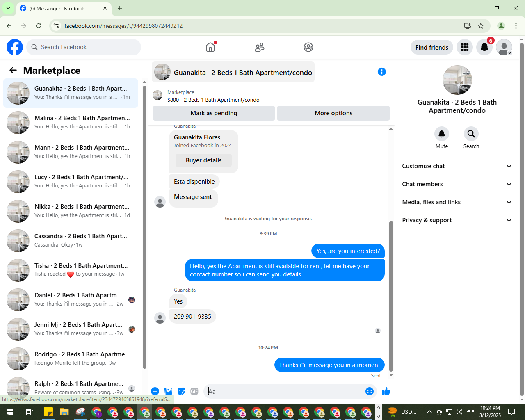Open more actions plus icon in composer
525x420 pixels.
point(155,391)
